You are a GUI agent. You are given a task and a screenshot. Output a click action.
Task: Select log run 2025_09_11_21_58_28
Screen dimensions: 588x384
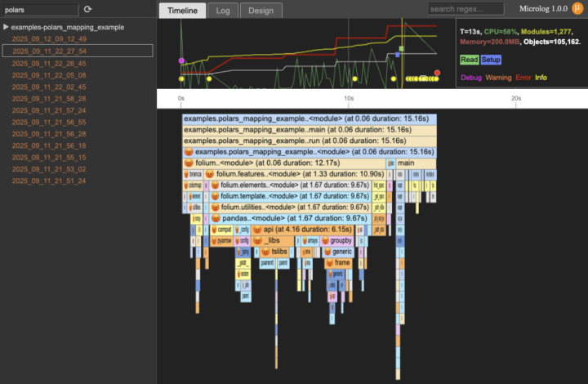point(49,99)
